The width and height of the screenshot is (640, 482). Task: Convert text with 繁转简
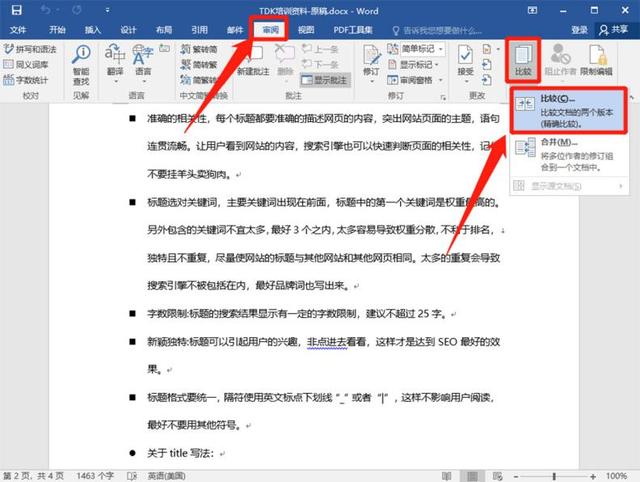tap(199, 49)
